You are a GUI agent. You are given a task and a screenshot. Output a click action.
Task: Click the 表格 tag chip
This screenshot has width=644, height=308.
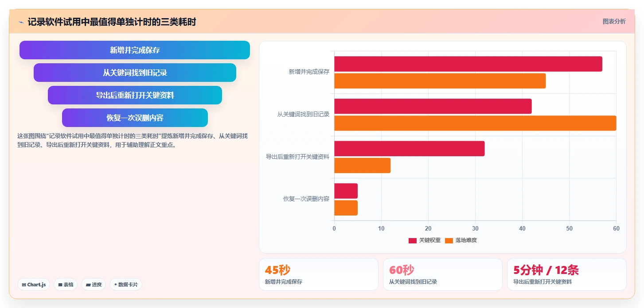tap(66, 285)
